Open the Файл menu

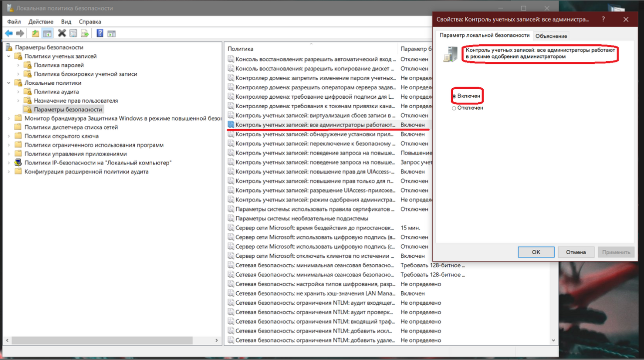point(14,22)
